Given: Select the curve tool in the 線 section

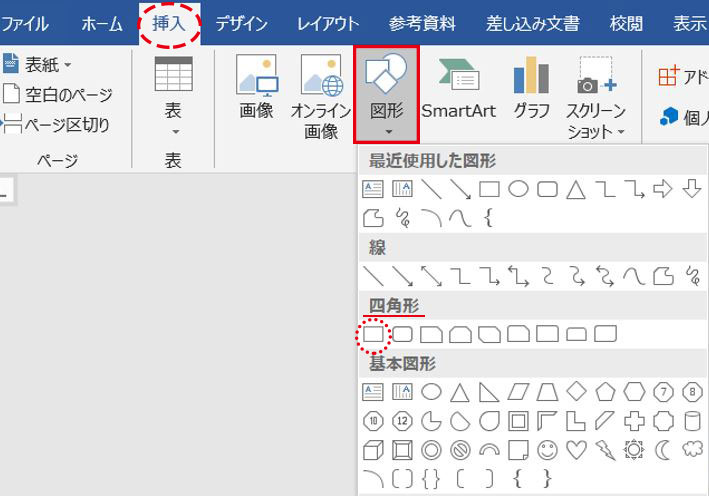Looking at the screenshot, I should [x=634, y=276].
